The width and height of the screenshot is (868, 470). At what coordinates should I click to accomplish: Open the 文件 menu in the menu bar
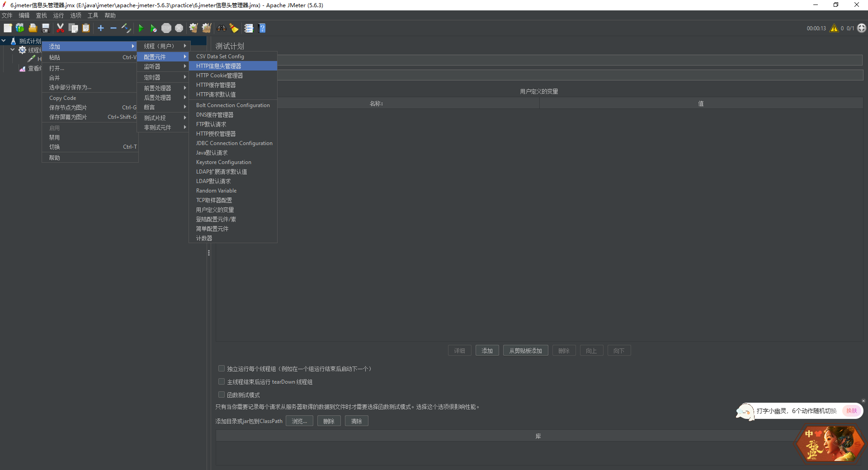[x=7, y=15]
